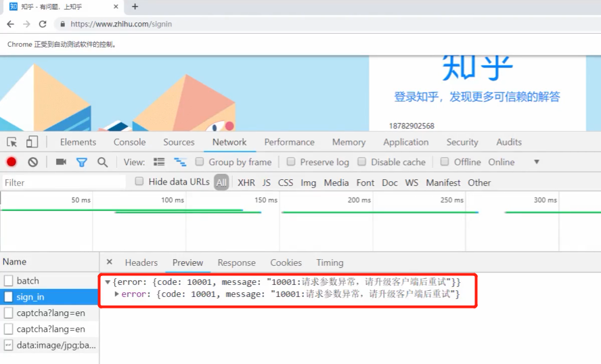Select the sign_in request row
Image resolution: width=601 pixels, height=364 pixels.
49,297
